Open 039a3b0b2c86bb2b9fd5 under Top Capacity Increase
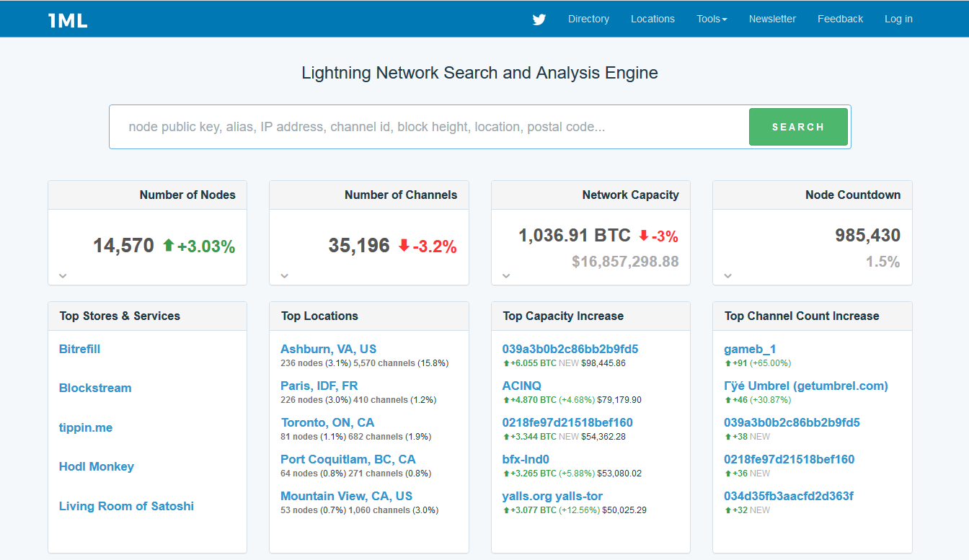 [570, 349]
